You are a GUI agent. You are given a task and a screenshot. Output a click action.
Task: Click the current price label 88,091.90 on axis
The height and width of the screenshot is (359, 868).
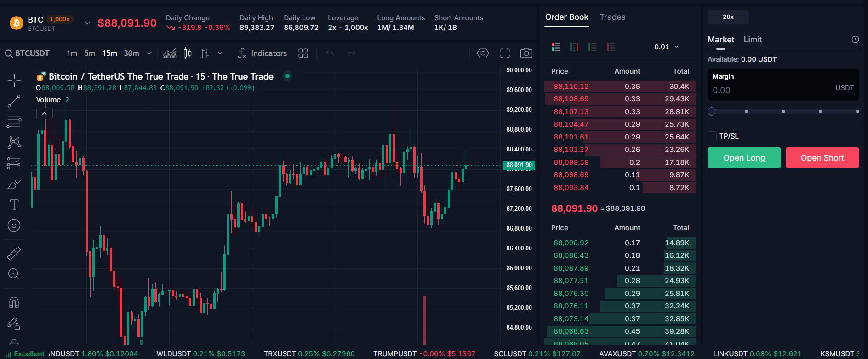click(519, 165)
